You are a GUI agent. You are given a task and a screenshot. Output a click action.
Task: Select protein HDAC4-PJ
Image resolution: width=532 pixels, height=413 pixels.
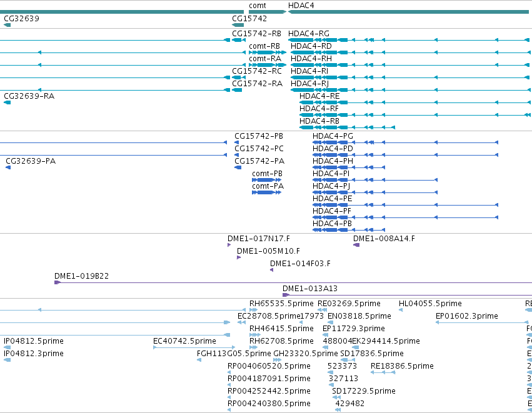[331, 186]
